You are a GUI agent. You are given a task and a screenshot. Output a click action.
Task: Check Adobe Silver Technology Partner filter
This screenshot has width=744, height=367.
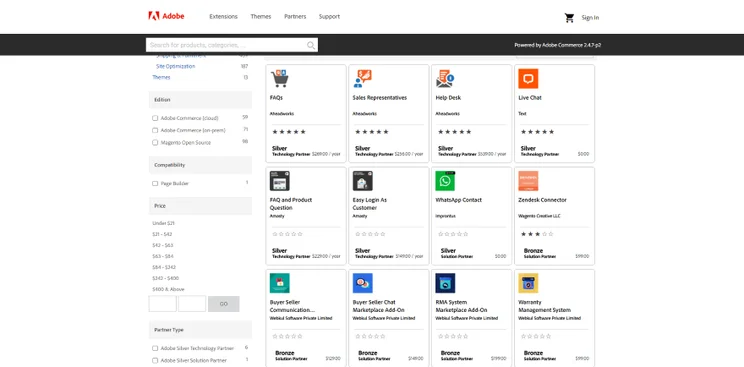[155, 348]
